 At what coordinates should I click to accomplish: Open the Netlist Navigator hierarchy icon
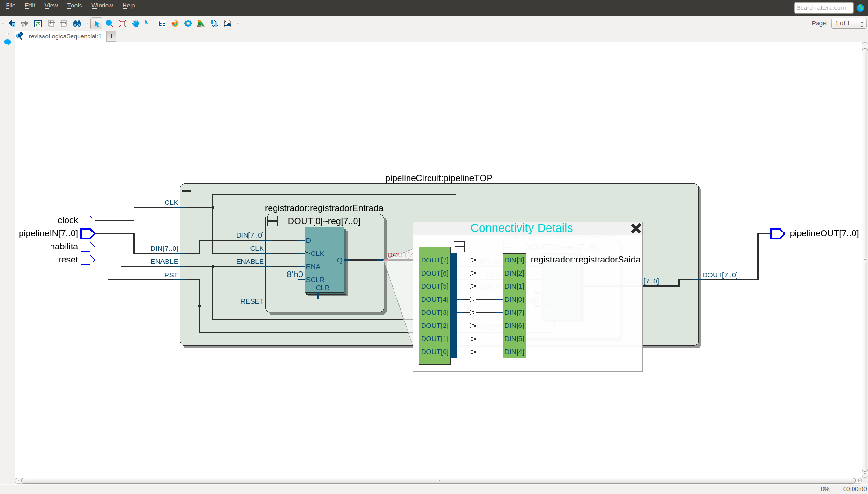pos(162,23)
